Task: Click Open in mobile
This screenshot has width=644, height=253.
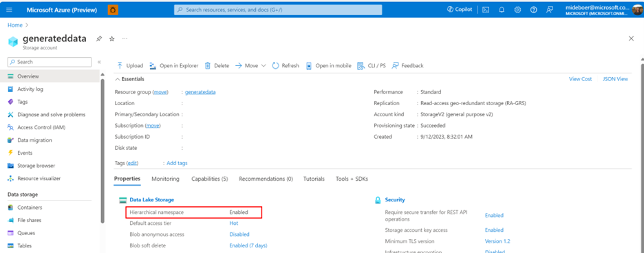Action: tap(329, 66)
